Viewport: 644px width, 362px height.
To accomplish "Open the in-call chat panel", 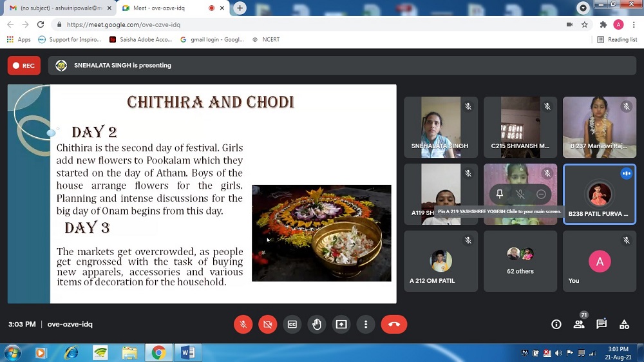I will click(601, 324).
